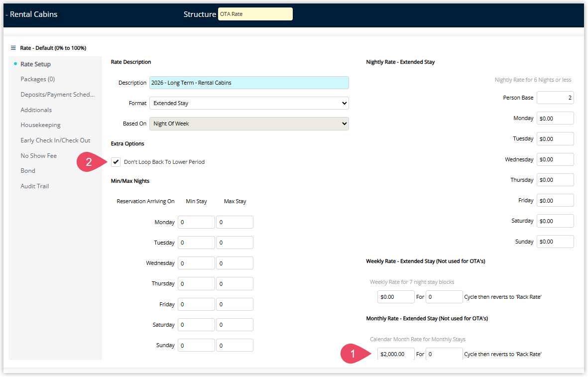Image resolution: width=588 pixels, height=377 pixels.
Task: Select the No Show Fee item
Action: pyautogui.click(x=39, y=156)
